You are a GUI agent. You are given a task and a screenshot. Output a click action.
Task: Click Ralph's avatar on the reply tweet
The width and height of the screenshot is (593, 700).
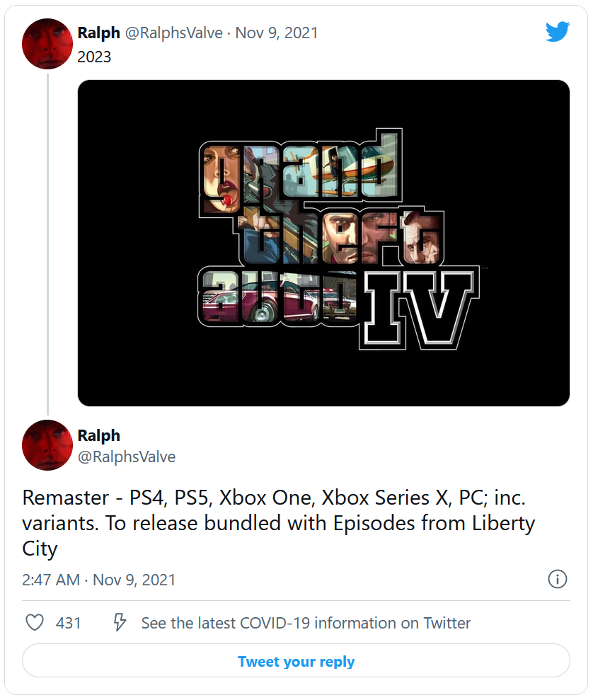coord(47,445)
